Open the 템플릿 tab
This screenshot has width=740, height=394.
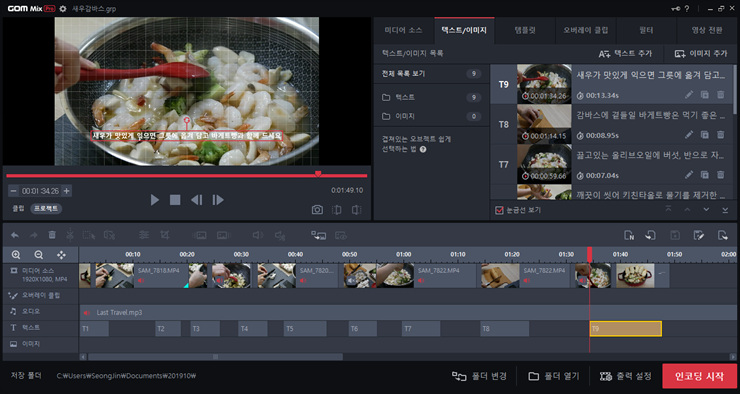coord(525,30)
